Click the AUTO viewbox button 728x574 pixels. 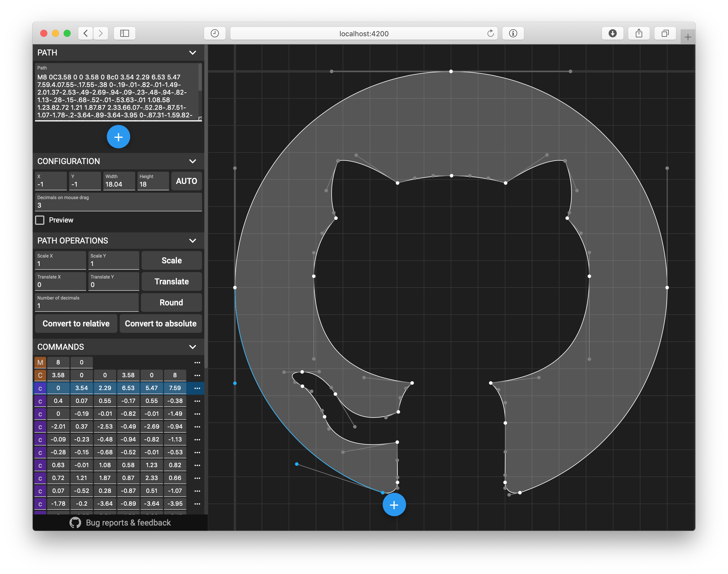[x=187, y=181]
